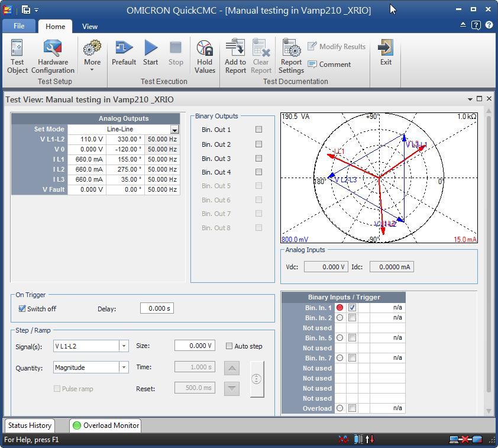Open the Overload Monitor tab
Image resolution: width=498 pixels, height=448 pixels.
(x=106, y=425)
